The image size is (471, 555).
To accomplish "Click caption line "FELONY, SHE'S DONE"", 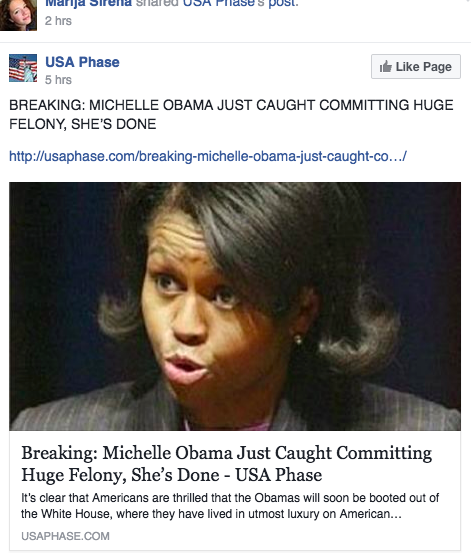I will click(82, 124).
